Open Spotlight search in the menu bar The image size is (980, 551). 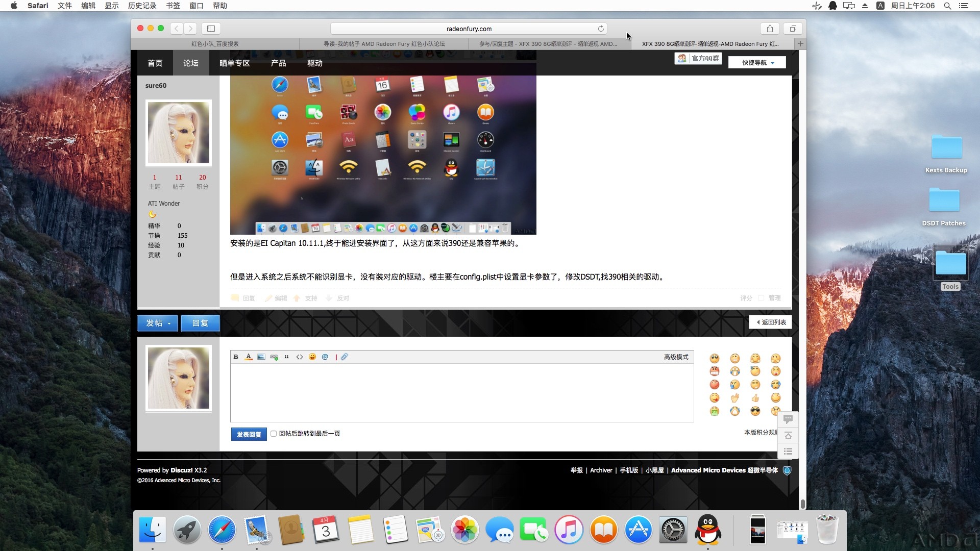pos(947,6)
